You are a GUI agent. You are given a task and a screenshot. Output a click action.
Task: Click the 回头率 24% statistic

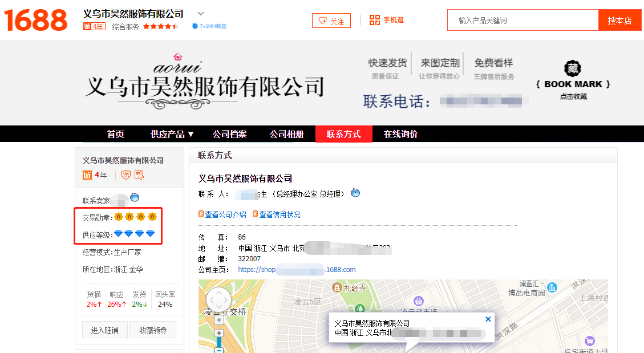tap(165, 299)
